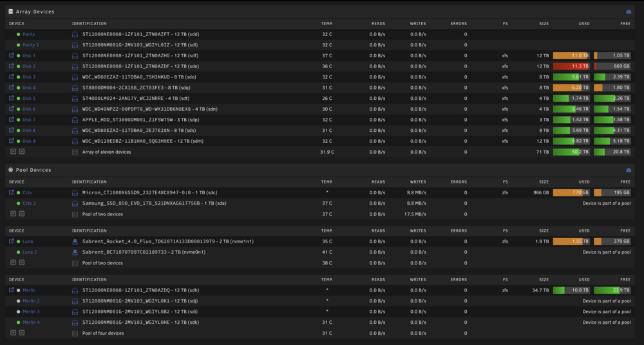Screen dimensions: 644x345
Task: Click the browse icon beside Merlin
Action: tap(12, 290)
